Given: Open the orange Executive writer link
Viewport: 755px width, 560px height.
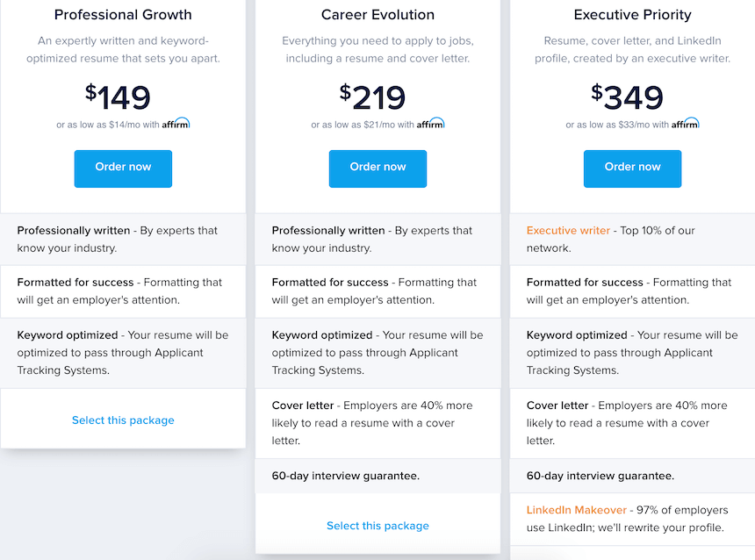Looking at the screenshot, I should coord(568,231).
